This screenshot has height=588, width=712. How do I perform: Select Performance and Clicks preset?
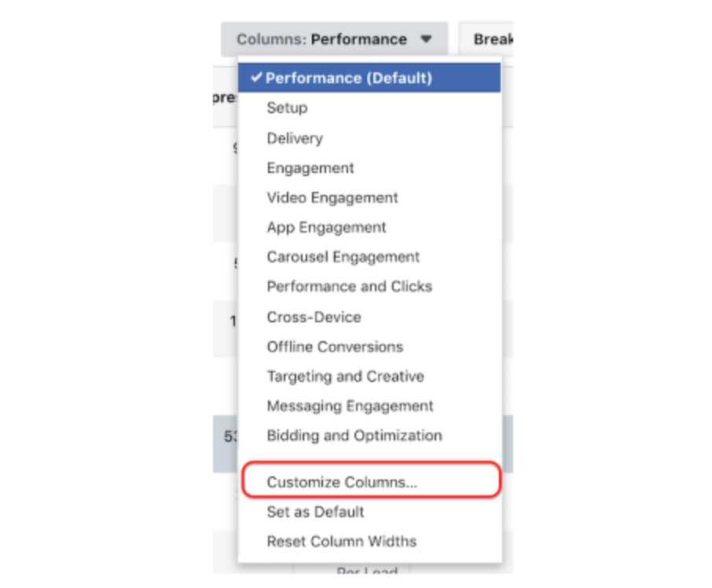(x=350, y=287)
